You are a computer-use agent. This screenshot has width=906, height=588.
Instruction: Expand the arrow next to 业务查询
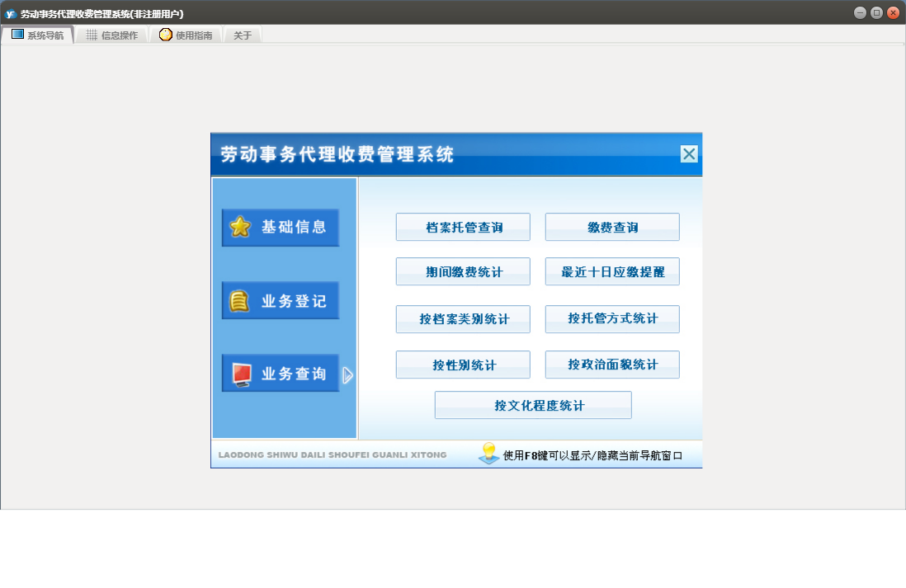[x=347, y=375]
